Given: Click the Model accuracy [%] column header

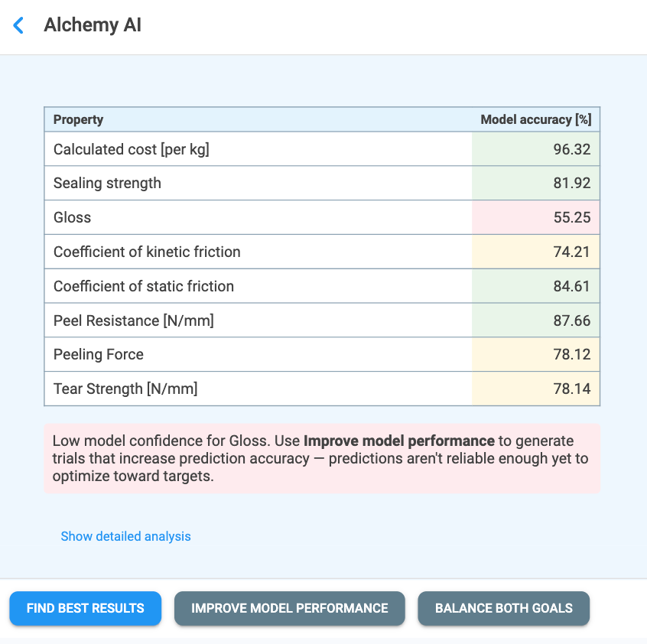Looking at the screenshot, I should (x=535, y=119).
